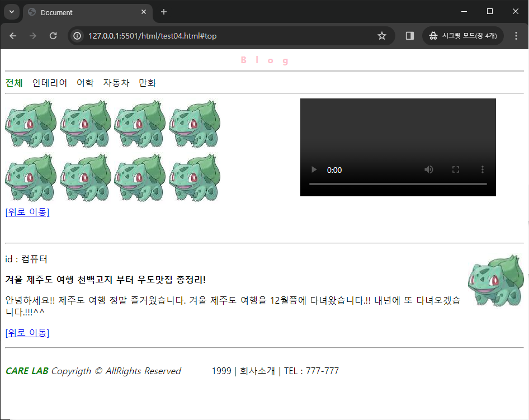Select the 전체 menu item

coord(14,83)
